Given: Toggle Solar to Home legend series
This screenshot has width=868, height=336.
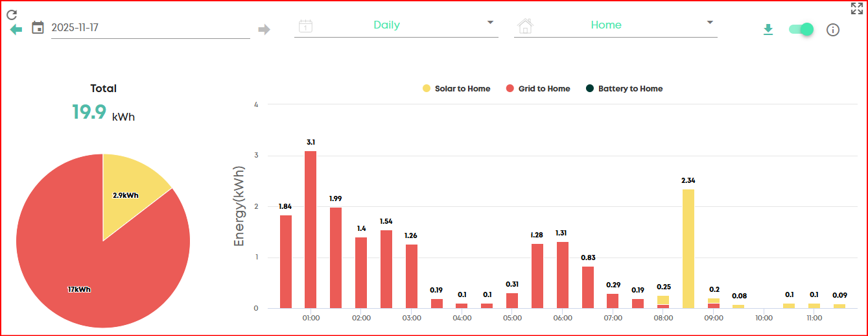Looking at the screenshot, I should pos(456,88).
